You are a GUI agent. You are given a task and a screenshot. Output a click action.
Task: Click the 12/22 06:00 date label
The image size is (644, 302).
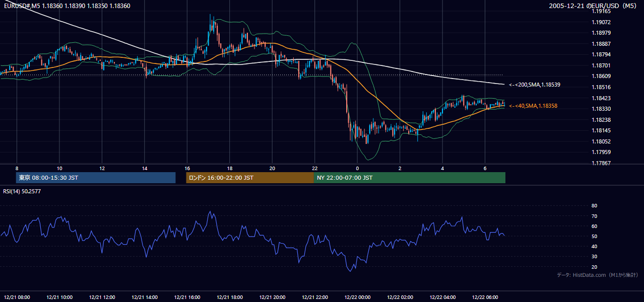click(x=485, y=297)
